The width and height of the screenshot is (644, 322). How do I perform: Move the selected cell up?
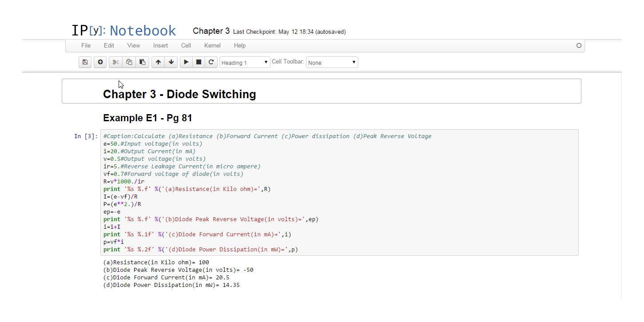(158, 62)
